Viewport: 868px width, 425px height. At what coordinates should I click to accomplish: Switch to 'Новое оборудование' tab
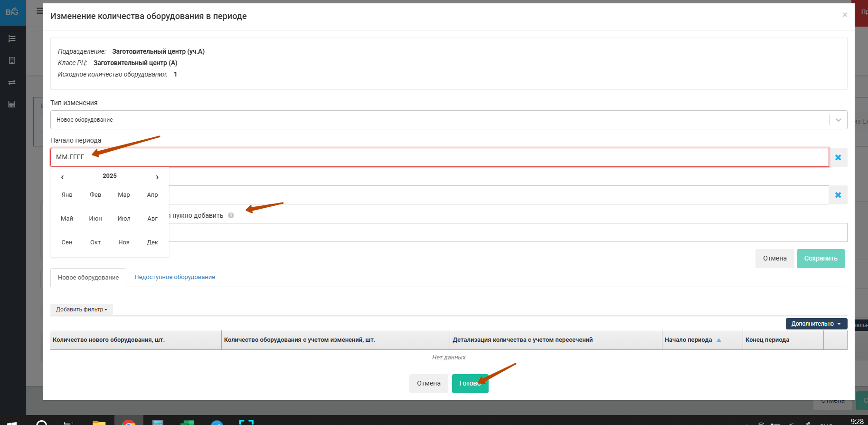(x=88, y=278)
